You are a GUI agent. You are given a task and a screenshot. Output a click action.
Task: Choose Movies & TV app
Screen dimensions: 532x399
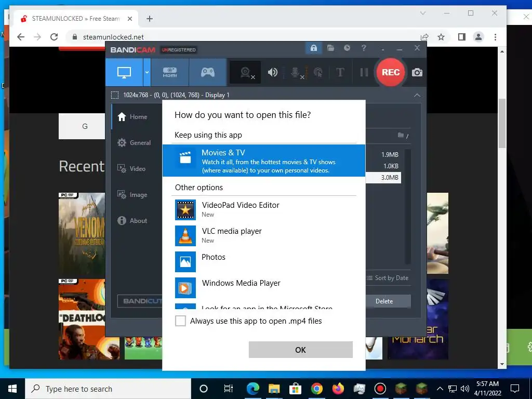point(263,161)
